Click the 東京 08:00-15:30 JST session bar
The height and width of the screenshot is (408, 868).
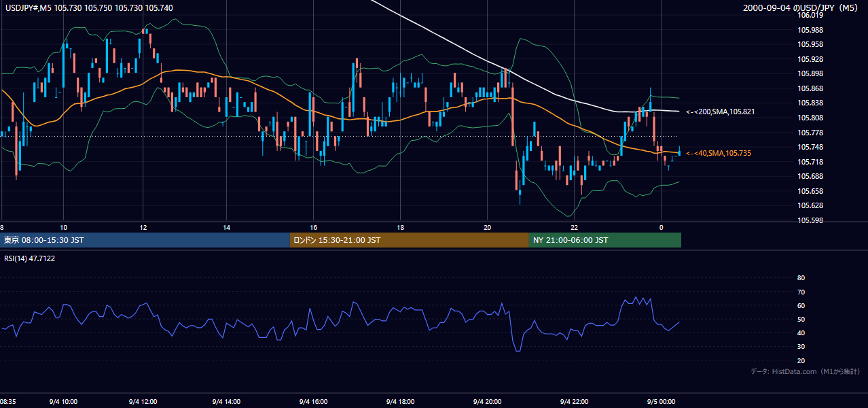tap(145, 240)
